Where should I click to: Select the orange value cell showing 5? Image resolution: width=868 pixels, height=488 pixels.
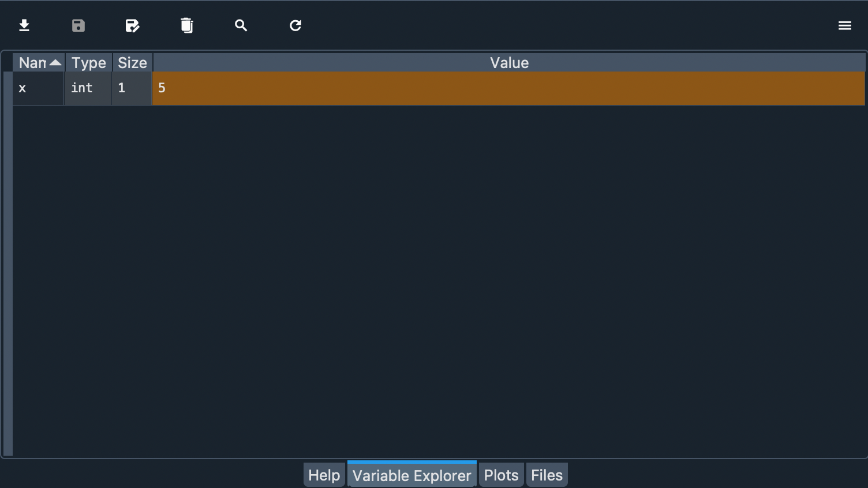point(508,88)
